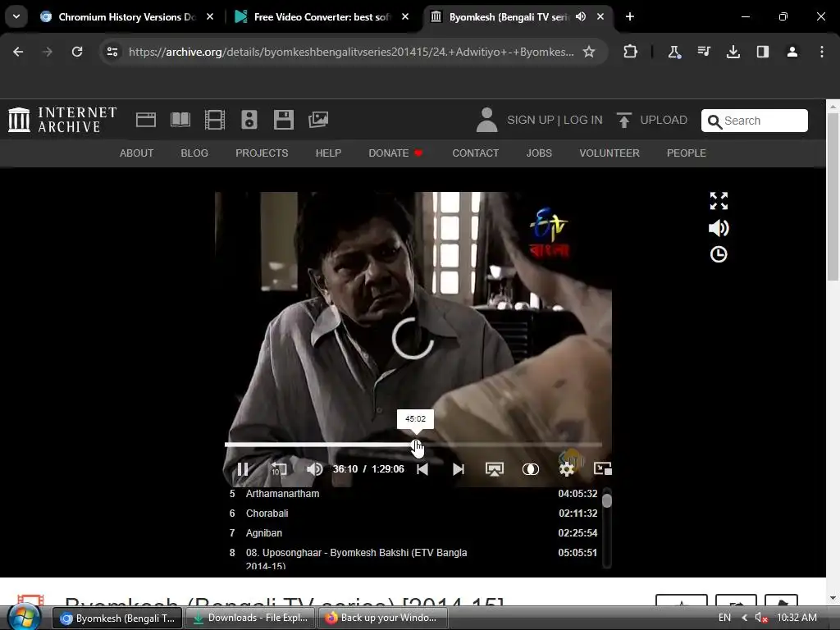Open the Chrome three-dot menu
840x630 pixels.
coord(822,52)
